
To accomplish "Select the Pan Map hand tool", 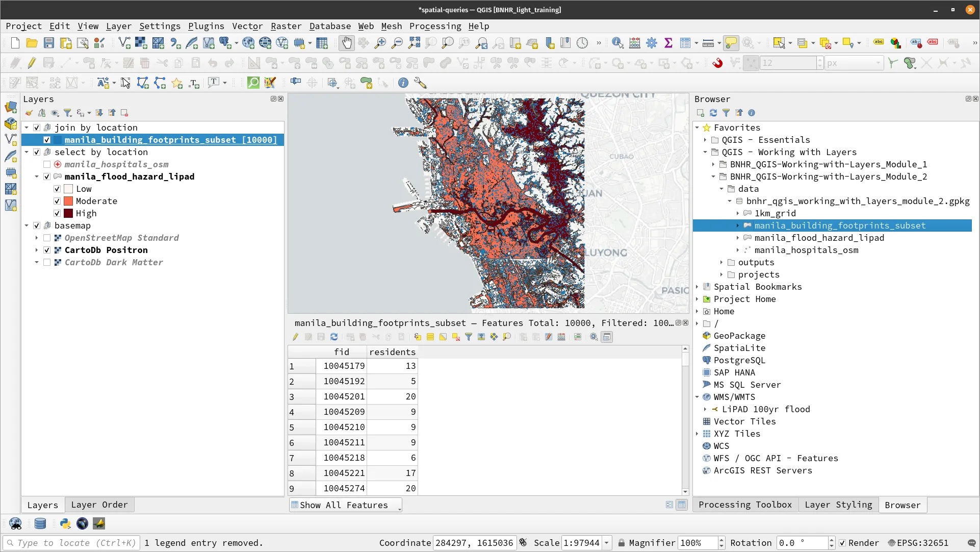I will [347, 43].
